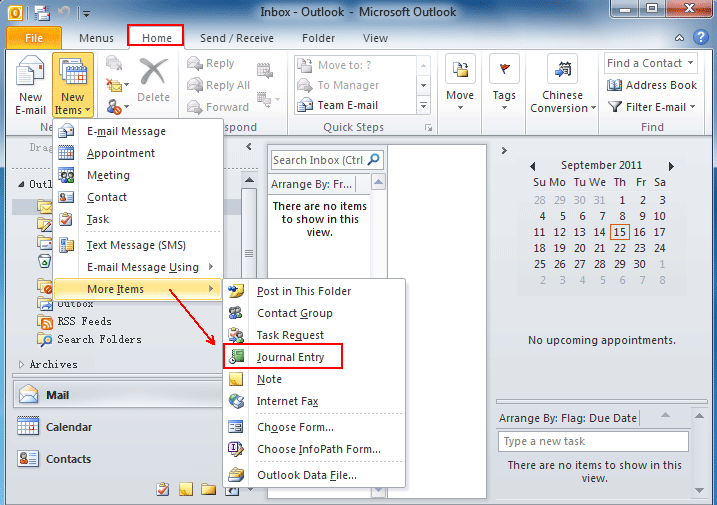Click the New E-mail button
717x505 pixels.
pos(30,85)
